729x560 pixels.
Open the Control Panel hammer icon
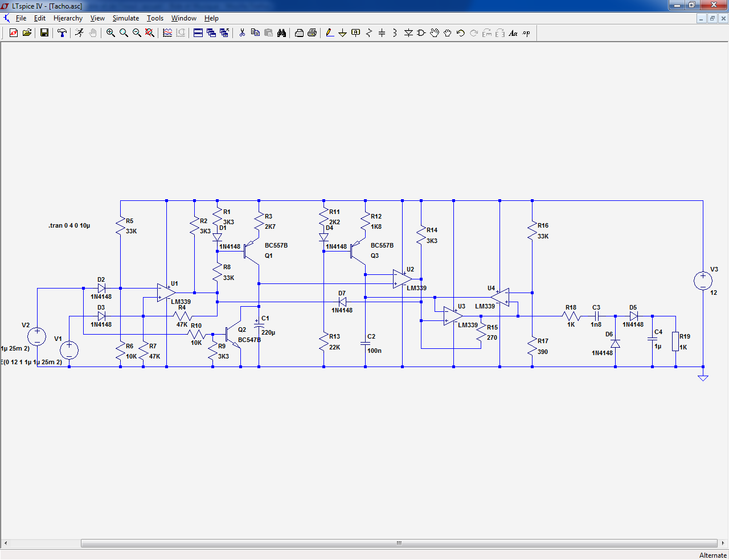pos(62,33)
